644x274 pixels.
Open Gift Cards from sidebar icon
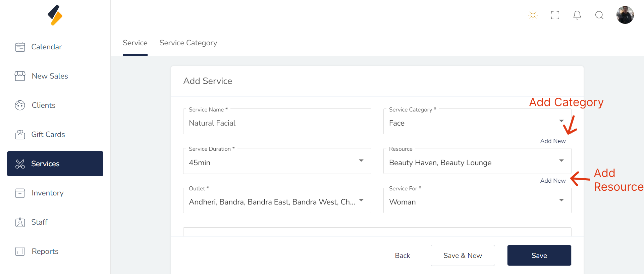point(20,135)
